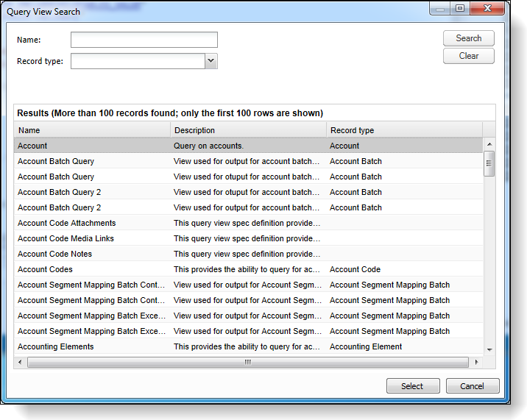Click the Select button
This screenshot has width=527, height=420.
coord(413,386)
